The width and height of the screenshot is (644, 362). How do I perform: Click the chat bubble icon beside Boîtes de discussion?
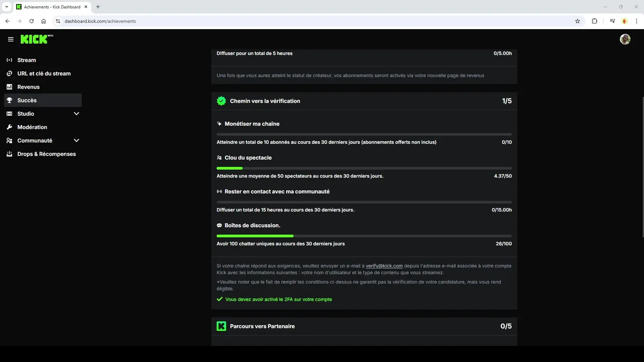tap(219, 226)
